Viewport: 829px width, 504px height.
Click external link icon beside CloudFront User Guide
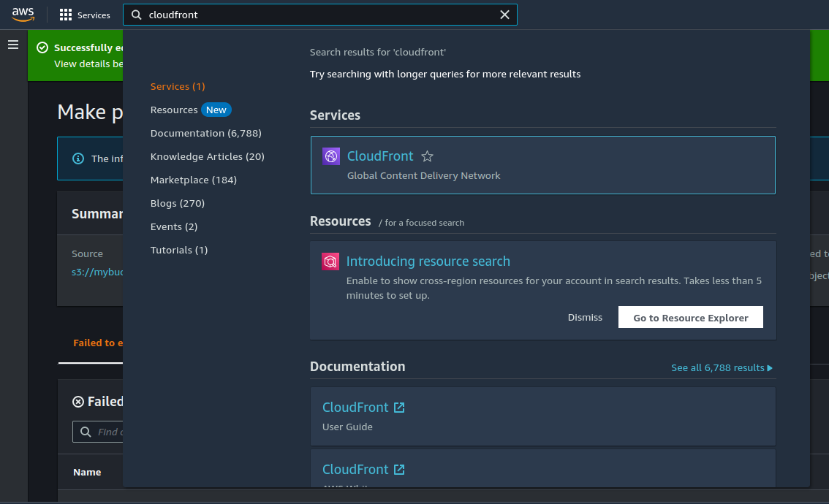click(x=399, y=408)
